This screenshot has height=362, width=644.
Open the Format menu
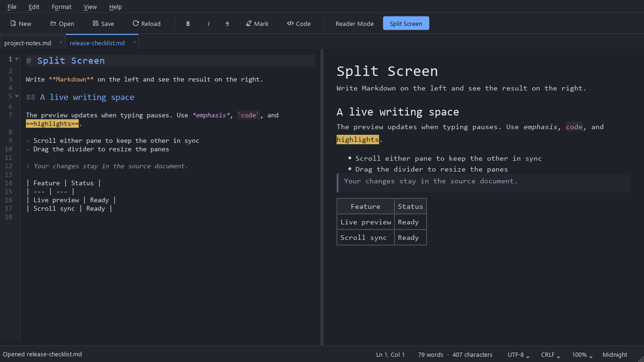[x=62, y=7]
